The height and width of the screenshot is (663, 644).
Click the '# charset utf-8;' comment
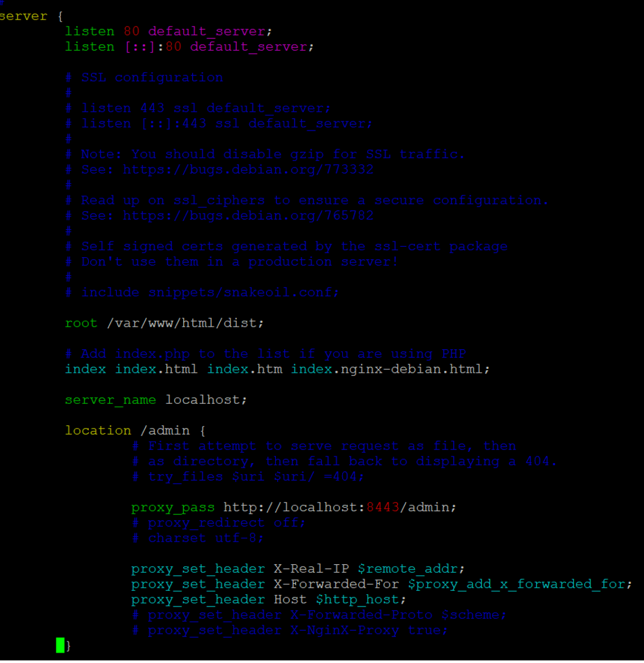(197, 538)
